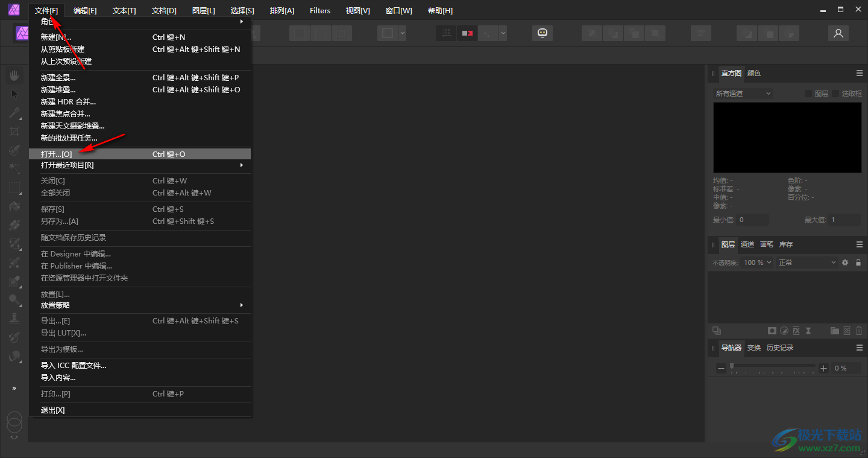Screen dimensions: 868x458
Task: Click the account profile icon
Action: [x=838, y=34]
